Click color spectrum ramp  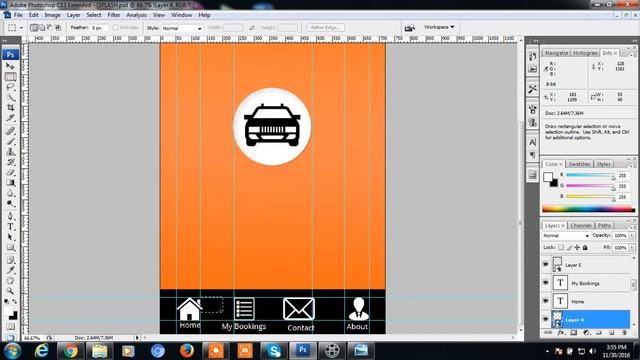pos(588,209)
